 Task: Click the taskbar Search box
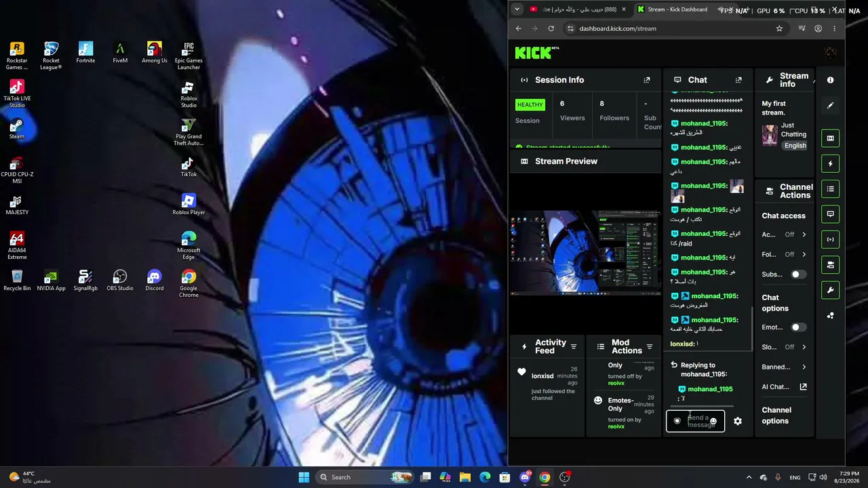366,477
